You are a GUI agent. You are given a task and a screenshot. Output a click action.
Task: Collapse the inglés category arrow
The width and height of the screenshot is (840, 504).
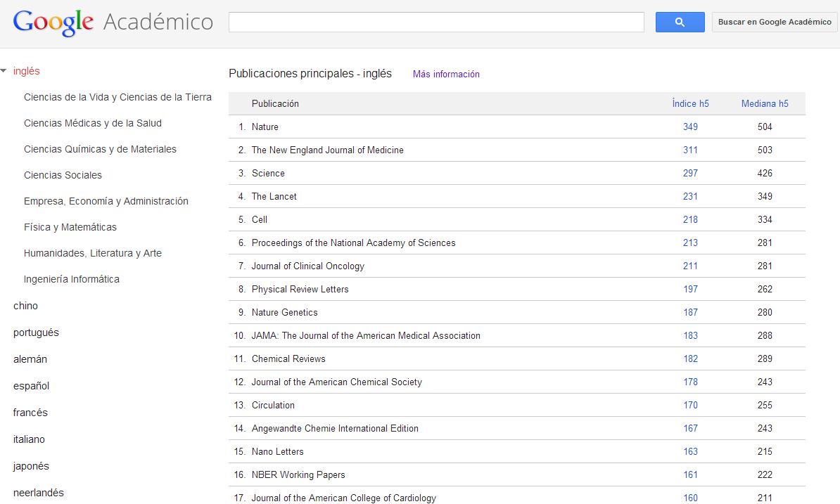click(x=4, y=71)
